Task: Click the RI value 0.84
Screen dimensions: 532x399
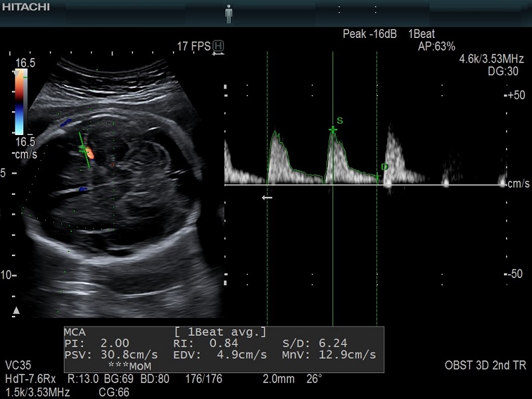Action: pyautogui.click(x=223, y=344)
